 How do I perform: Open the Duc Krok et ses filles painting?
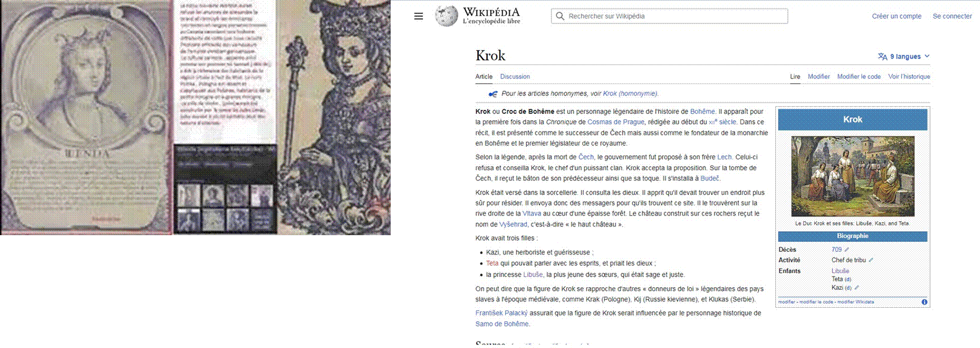(853, 176)
